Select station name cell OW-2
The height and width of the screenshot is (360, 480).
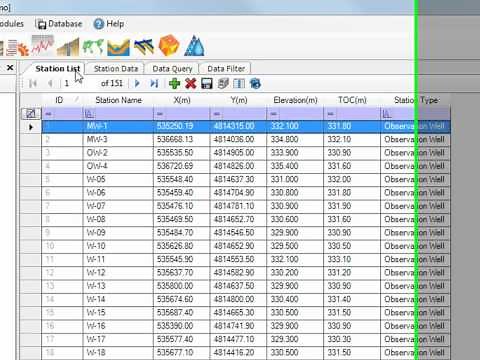point(118,153)
